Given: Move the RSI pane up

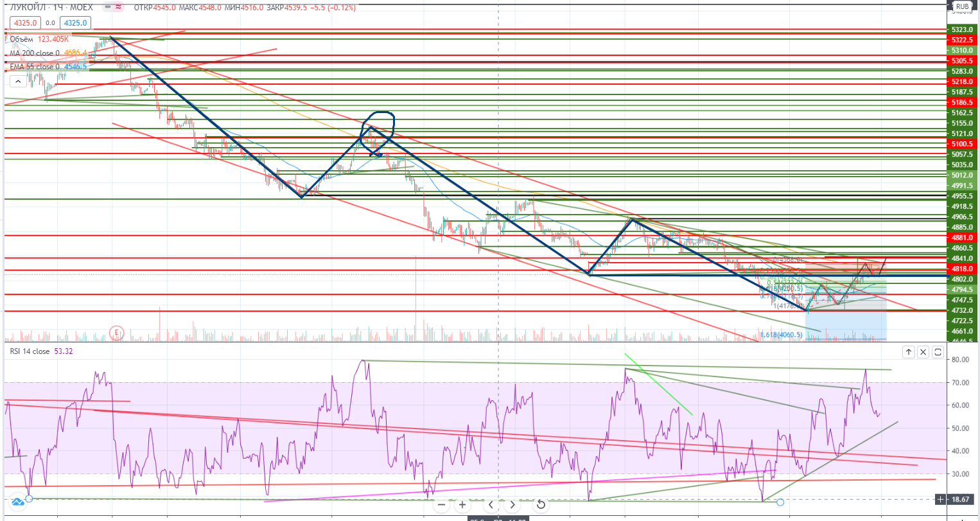Looking at the screenshot, I should (x=909, y=351).
